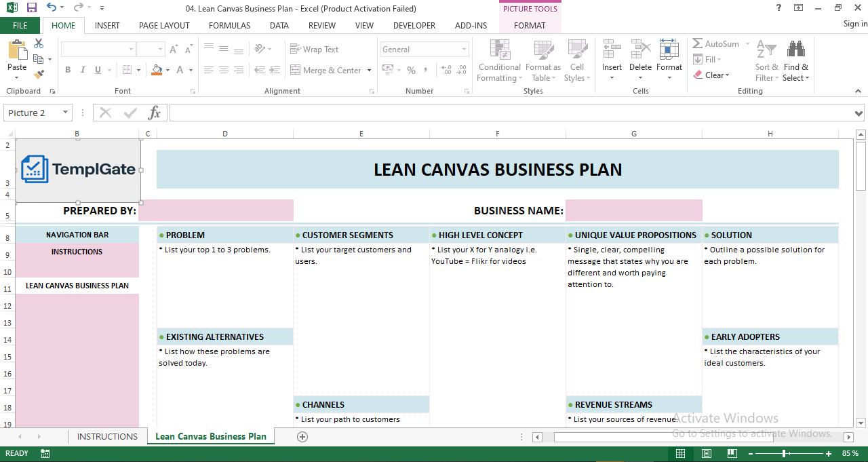Apply font color with the A icon
Screen dimensions: 868x462
(x=180, y=70)
